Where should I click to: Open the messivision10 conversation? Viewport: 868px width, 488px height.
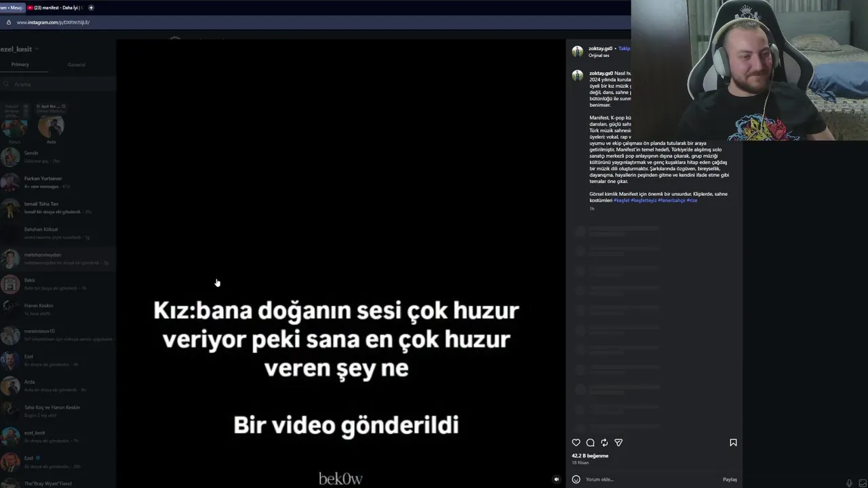(58, 335)
